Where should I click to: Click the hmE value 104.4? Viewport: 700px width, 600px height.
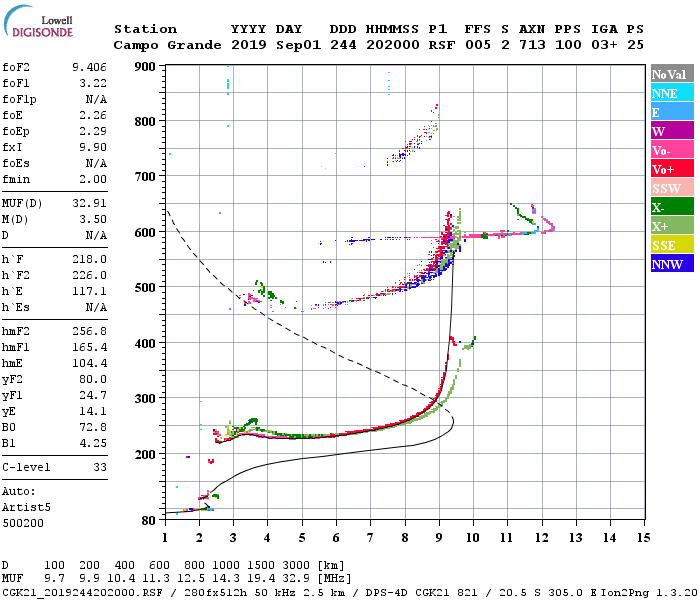coord(89,363)
